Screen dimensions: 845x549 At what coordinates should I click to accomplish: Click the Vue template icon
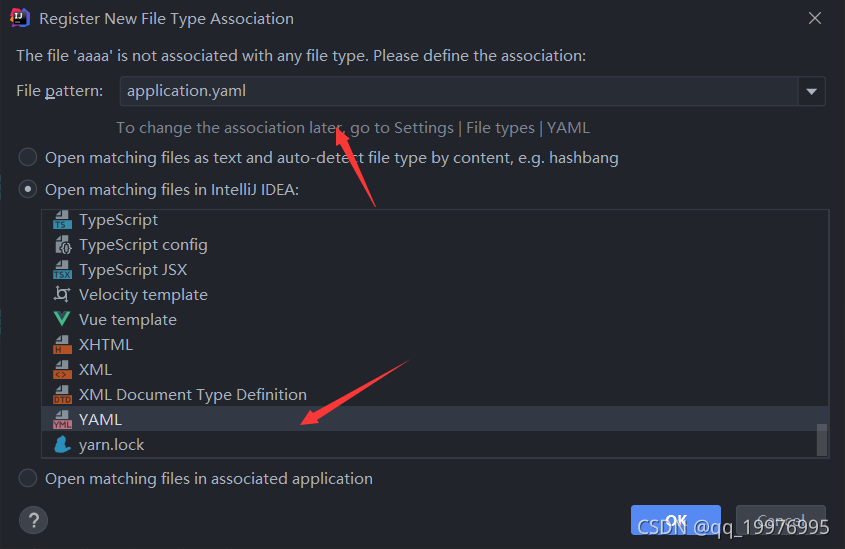click(62, 319)
